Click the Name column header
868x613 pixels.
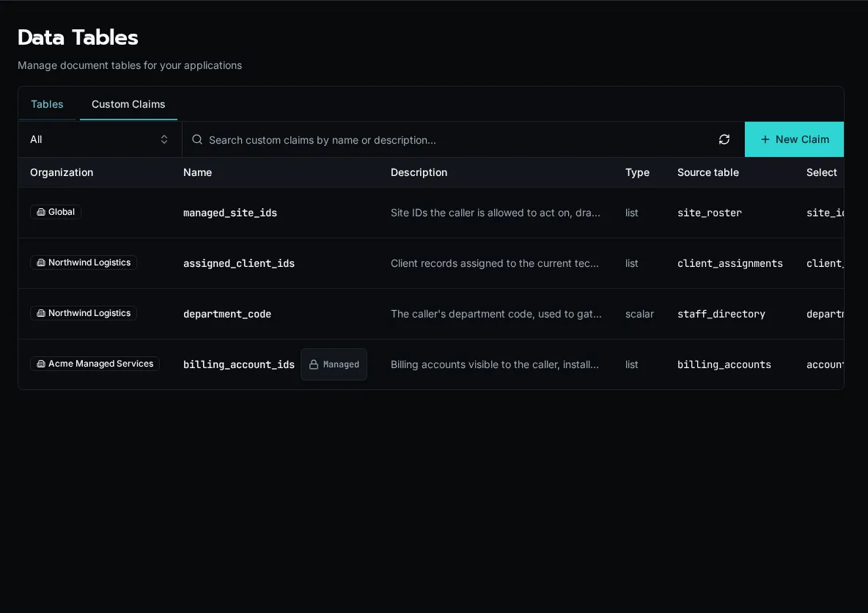[198, 172]
